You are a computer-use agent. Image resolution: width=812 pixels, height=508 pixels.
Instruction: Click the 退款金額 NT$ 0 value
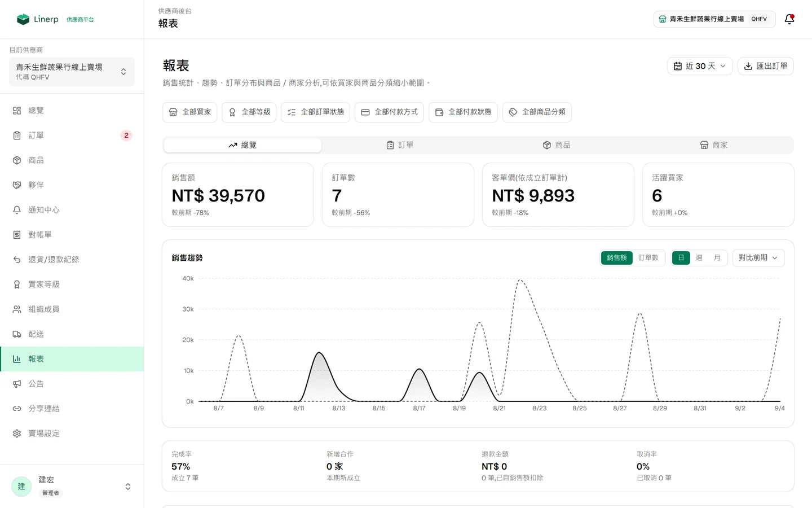494,467
